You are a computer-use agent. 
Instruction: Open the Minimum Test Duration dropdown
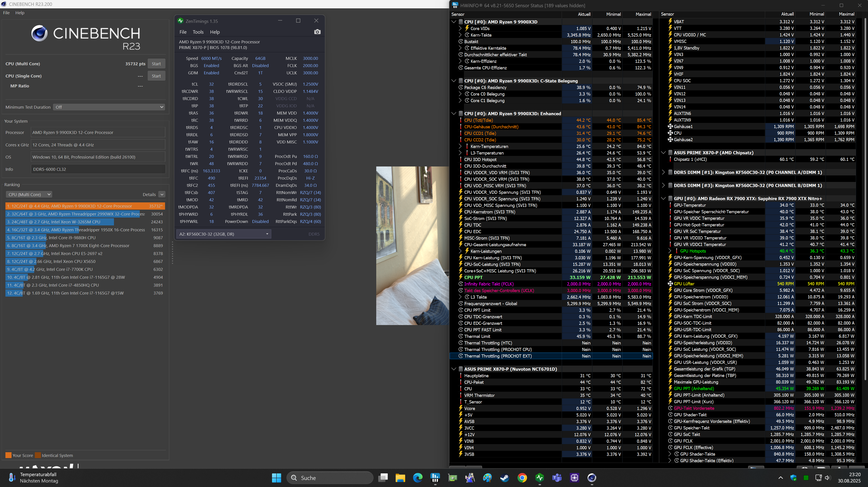click(109, 107)
